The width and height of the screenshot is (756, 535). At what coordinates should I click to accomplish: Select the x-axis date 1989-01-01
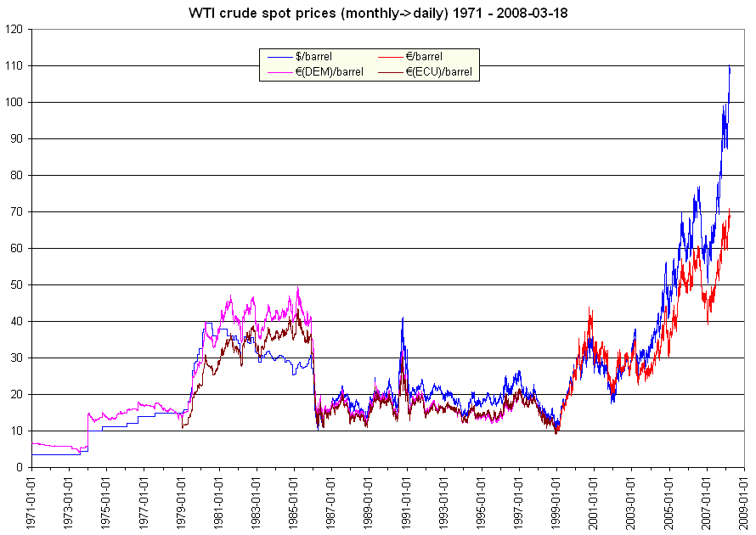point(370,502)
